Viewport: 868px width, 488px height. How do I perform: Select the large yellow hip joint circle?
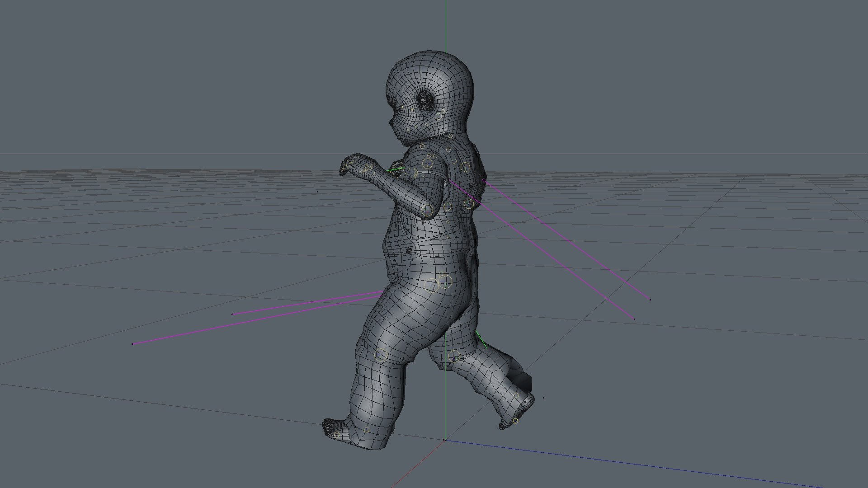[445, 282]
